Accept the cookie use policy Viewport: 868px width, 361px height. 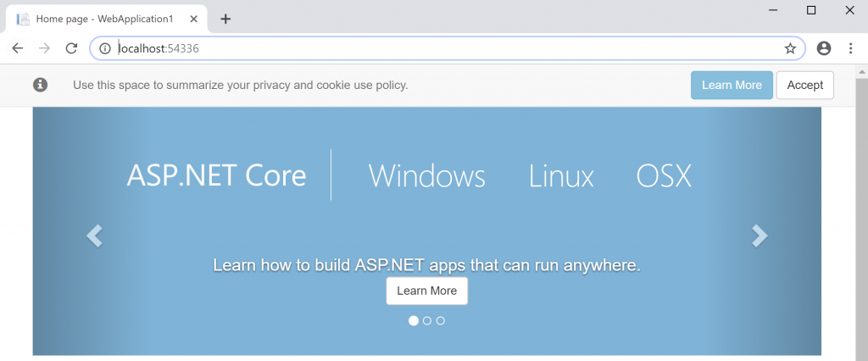[x=805, y=86]
